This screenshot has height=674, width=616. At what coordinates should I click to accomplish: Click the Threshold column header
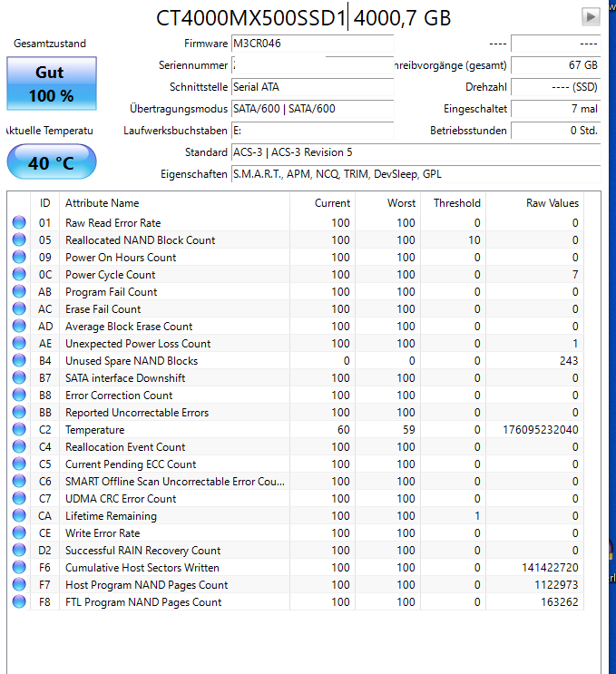pos(453,203)
